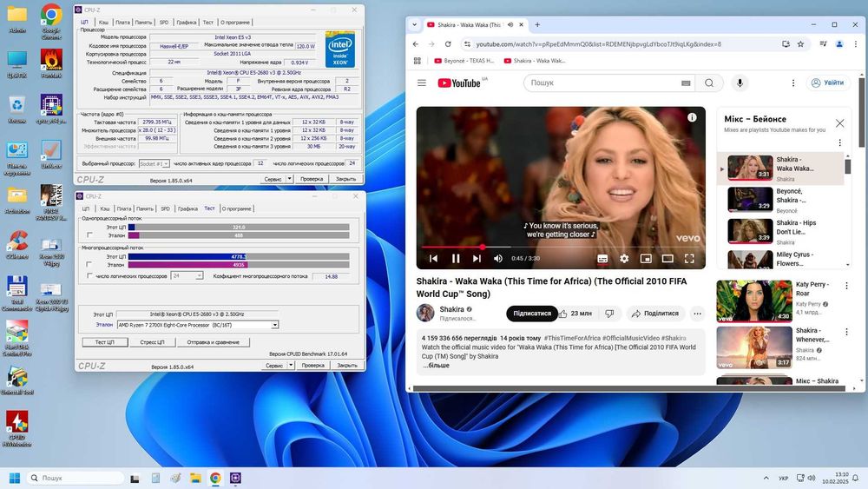Screen dimensions: 868x489
Task: Open the Графика tab in benchmark window
Action: 187,208
